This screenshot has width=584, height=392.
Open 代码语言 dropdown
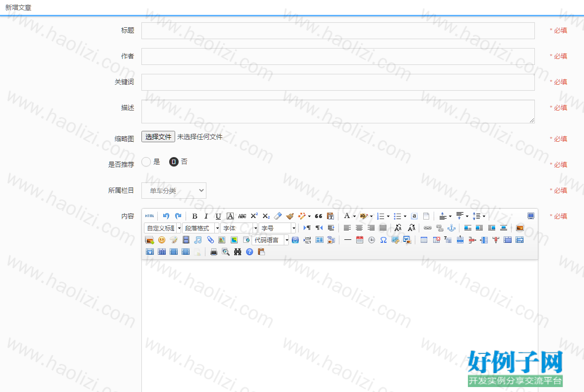tap(270, 240)
